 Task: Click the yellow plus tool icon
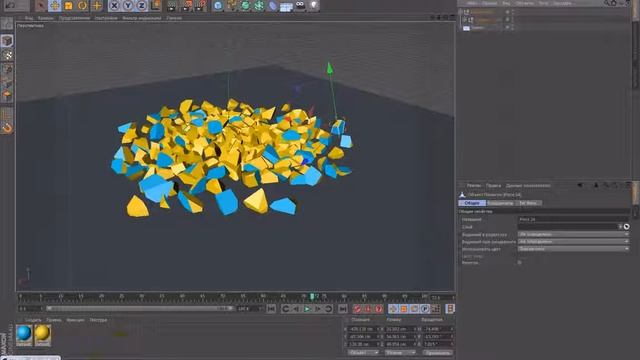point(97,5)
